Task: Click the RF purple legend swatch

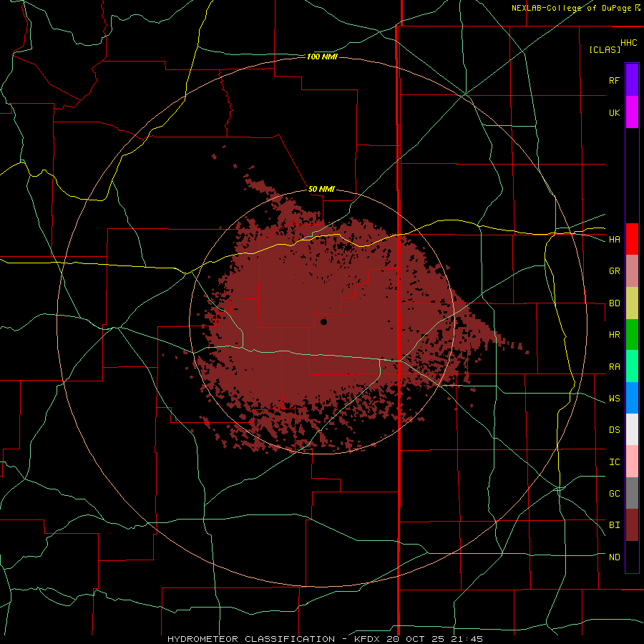Action: pos(632,79)
